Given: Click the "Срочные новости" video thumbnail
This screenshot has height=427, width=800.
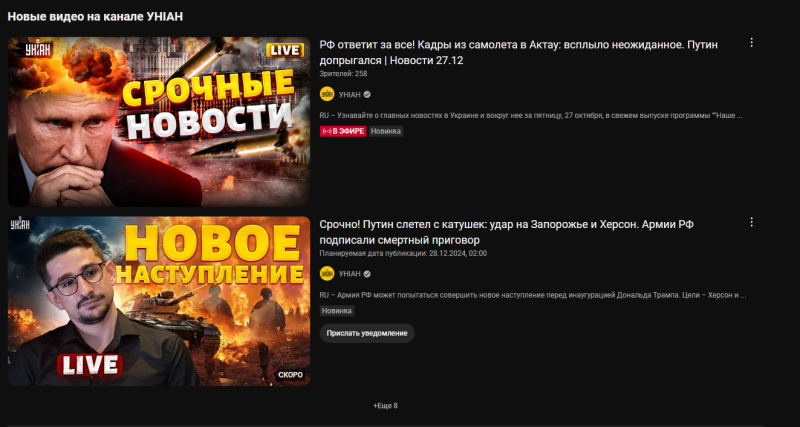Looking at the screenshot, I should pyautogui.click(x=159, y=121).
